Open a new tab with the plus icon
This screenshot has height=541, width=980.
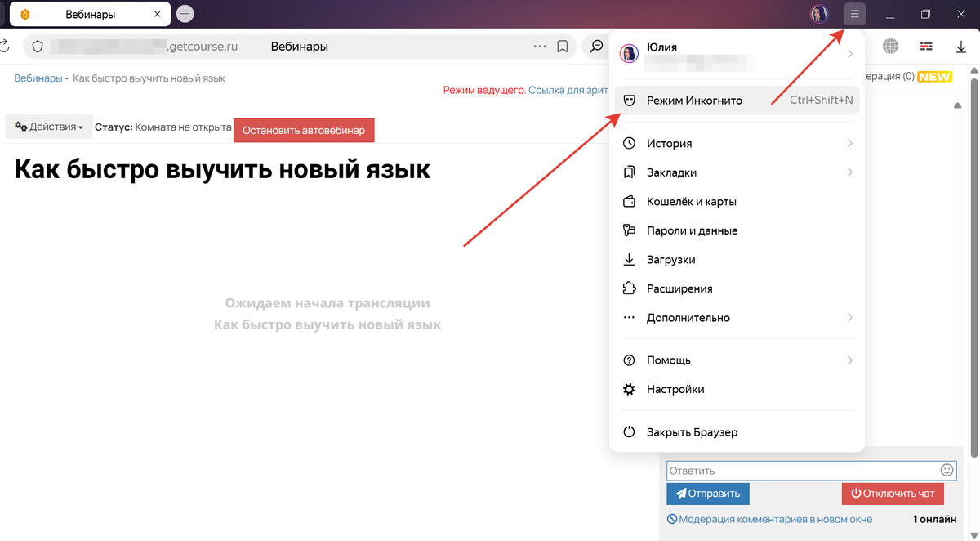(x=186, y=13)
